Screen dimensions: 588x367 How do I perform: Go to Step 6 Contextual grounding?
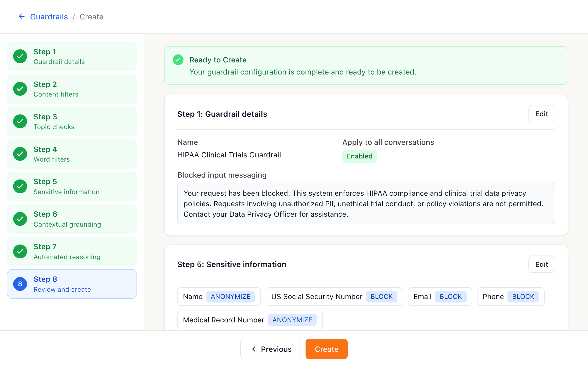[x=72, y=219]
